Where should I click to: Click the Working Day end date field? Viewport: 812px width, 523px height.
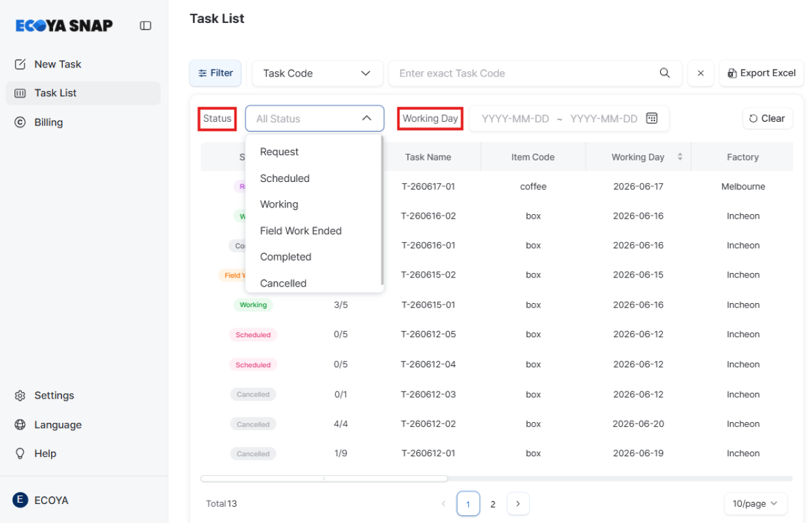point(604,118)
